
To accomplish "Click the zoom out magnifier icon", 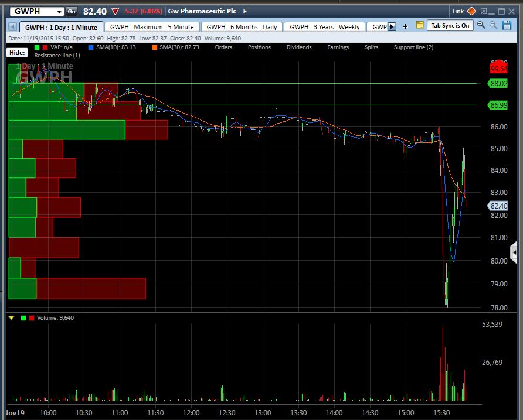I will [493, 25].
